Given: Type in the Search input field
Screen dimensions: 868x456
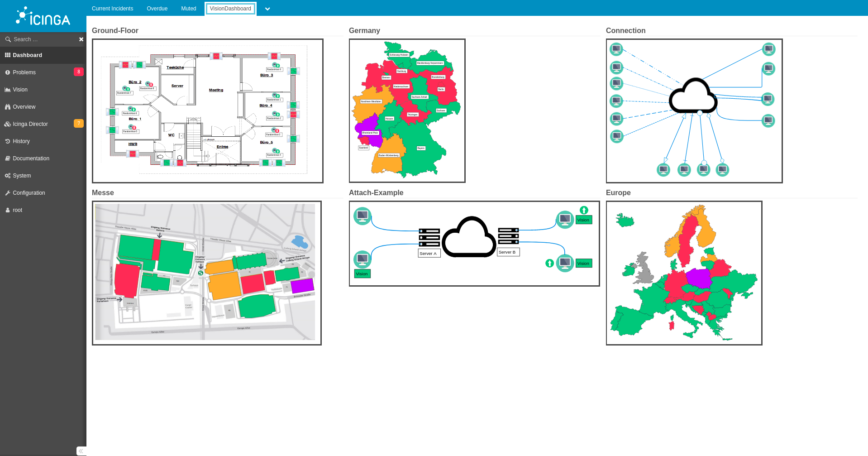Looking at the screenshot, I should click(x=43, y=39).
